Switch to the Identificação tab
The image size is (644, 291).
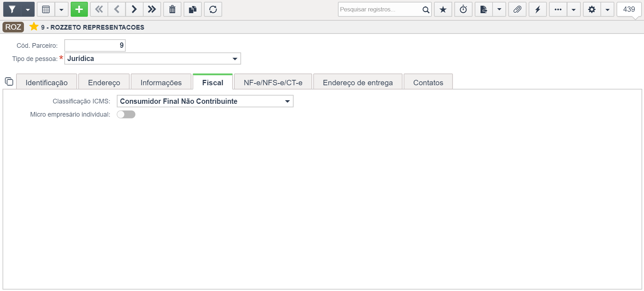click(x=47, y=82)
